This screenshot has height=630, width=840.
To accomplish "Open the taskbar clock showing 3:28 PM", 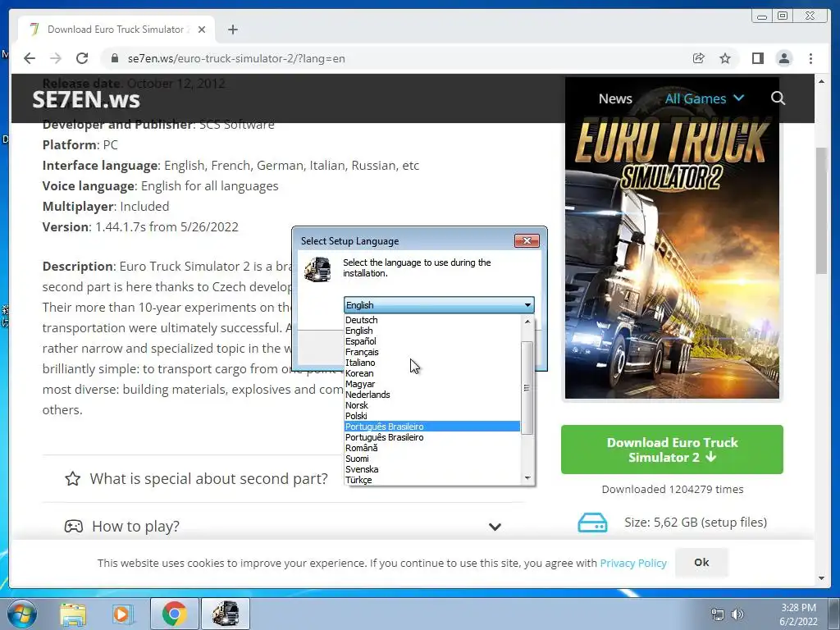I will click(798, 614).
